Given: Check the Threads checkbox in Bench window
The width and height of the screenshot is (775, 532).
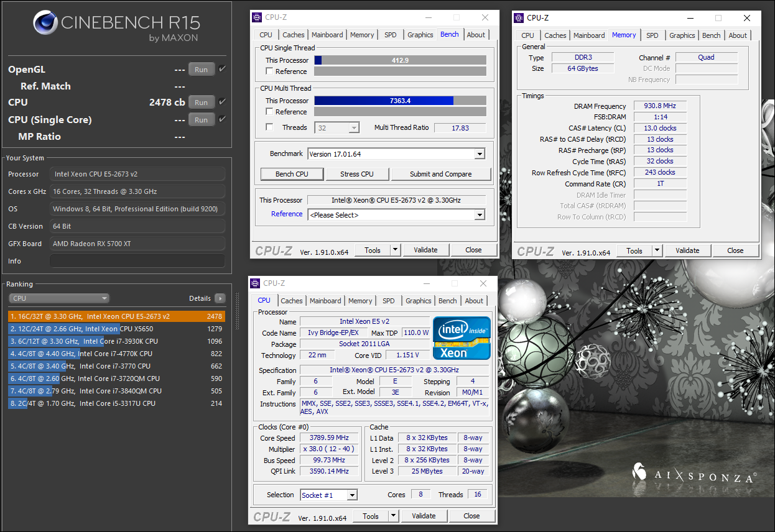Looking at the screenshot, I should click(269, 127).
